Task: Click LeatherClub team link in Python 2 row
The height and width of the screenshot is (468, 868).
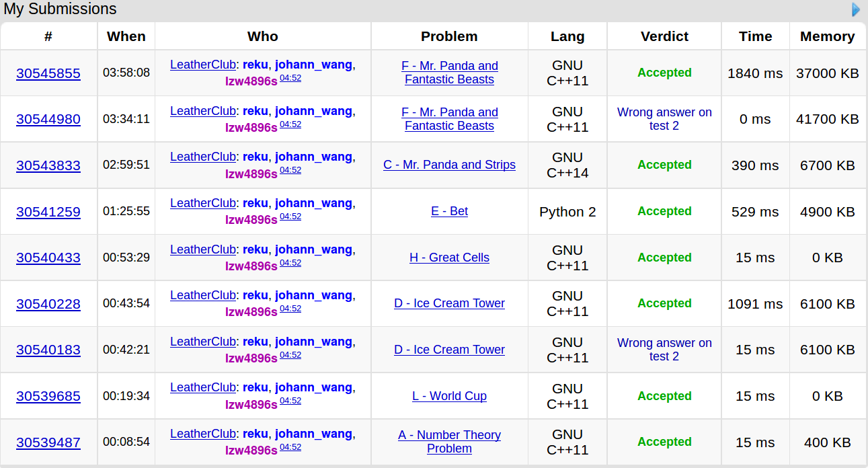Action: tap(203, 203)
